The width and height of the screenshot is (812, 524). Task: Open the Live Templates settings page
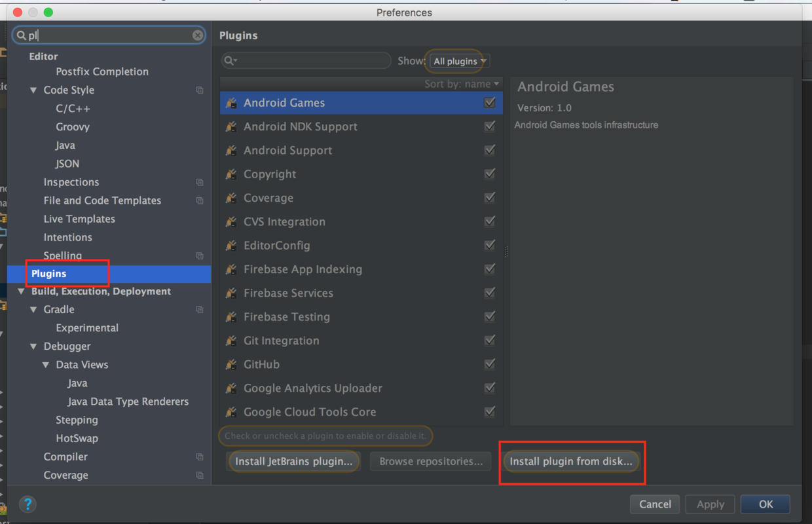coord(79,219)
